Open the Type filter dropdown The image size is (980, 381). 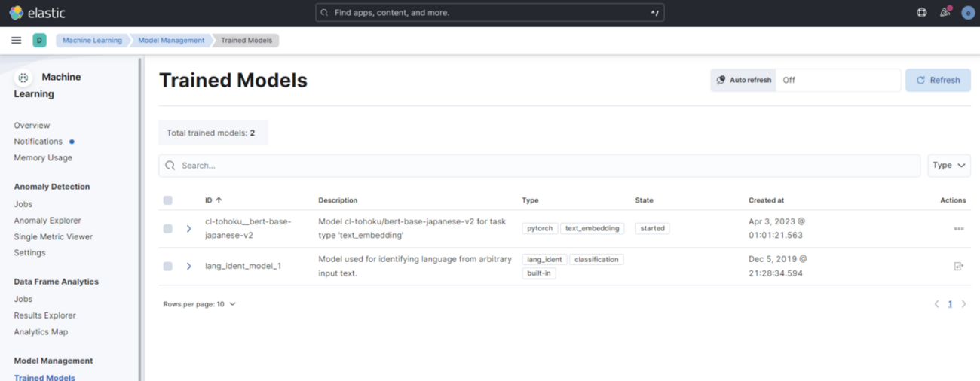[x=948, y=166]
